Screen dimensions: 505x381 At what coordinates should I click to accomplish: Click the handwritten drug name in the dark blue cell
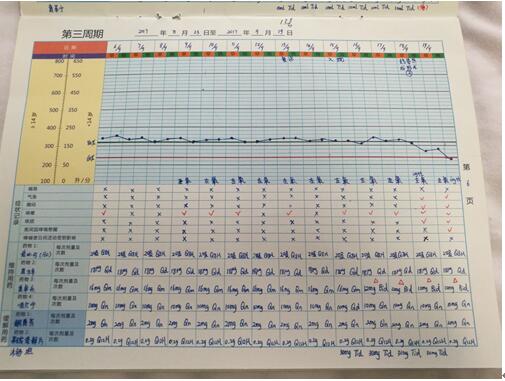coord(24,322)
